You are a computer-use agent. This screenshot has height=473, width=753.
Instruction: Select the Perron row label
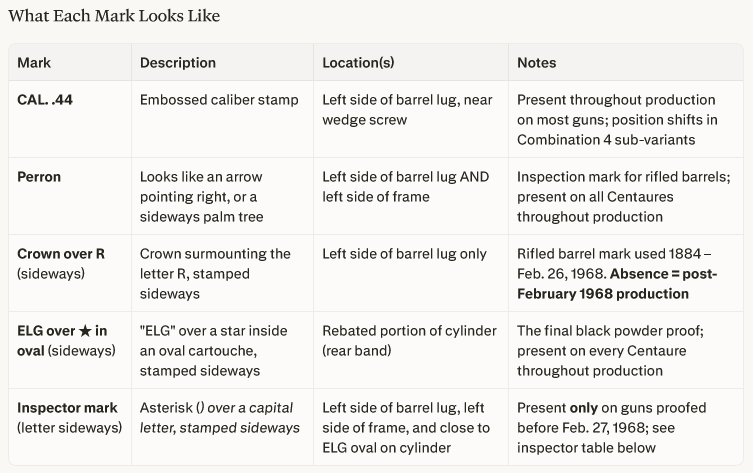pos(39,177)
